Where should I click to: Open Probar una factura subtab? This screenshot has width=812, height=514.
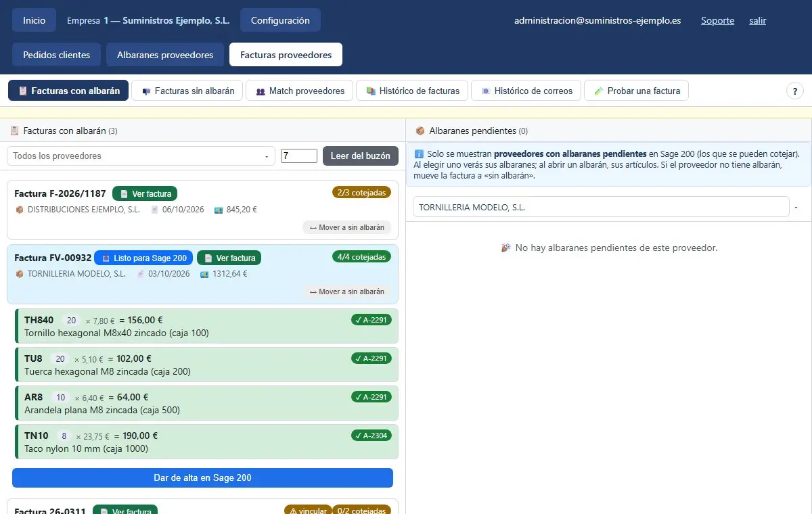click(x=636, y=91)
